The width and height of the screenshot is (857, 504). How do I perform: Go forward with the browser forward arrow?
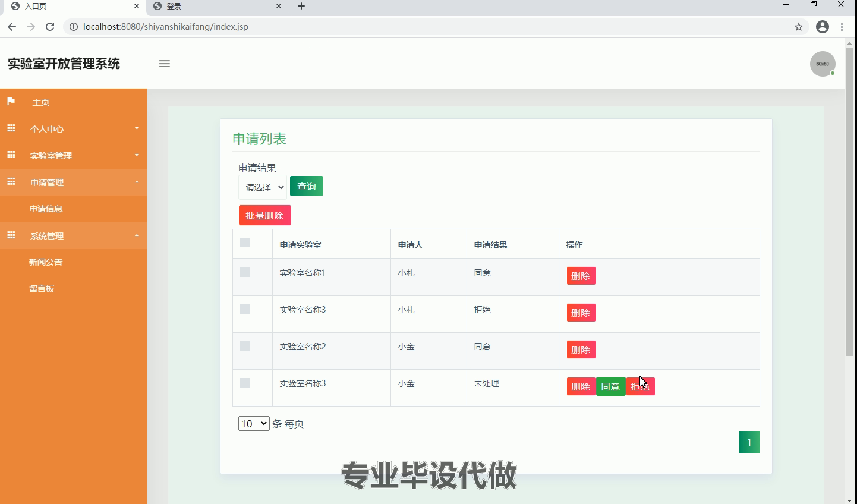[31, 27]
